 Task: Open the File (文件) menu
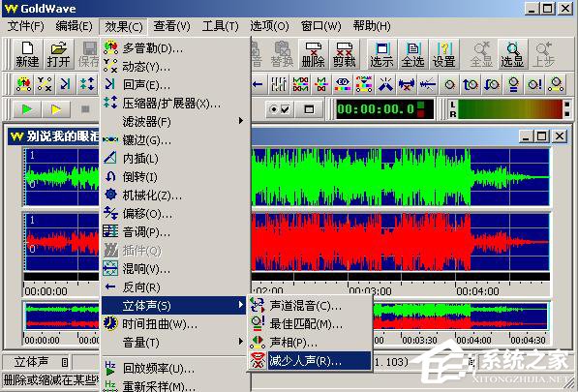point(26,26)
